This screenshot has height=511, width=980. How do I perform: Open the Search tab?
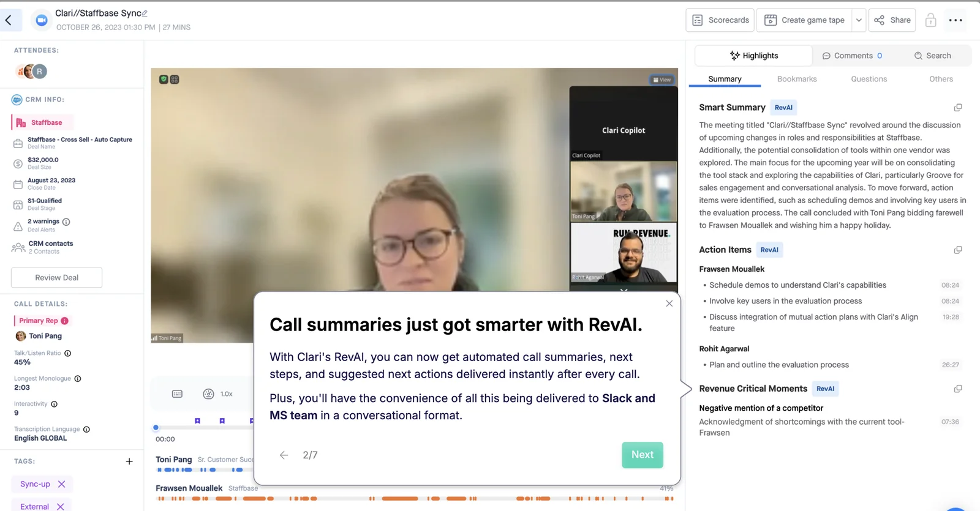(932, 56)
